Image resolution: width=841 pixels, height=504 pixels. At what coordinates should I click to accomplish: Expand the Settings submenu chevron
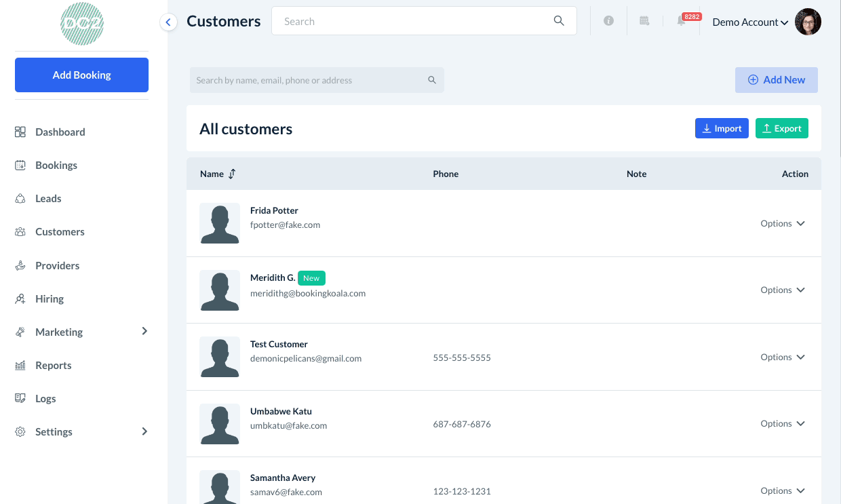click(x=144, y=431)
